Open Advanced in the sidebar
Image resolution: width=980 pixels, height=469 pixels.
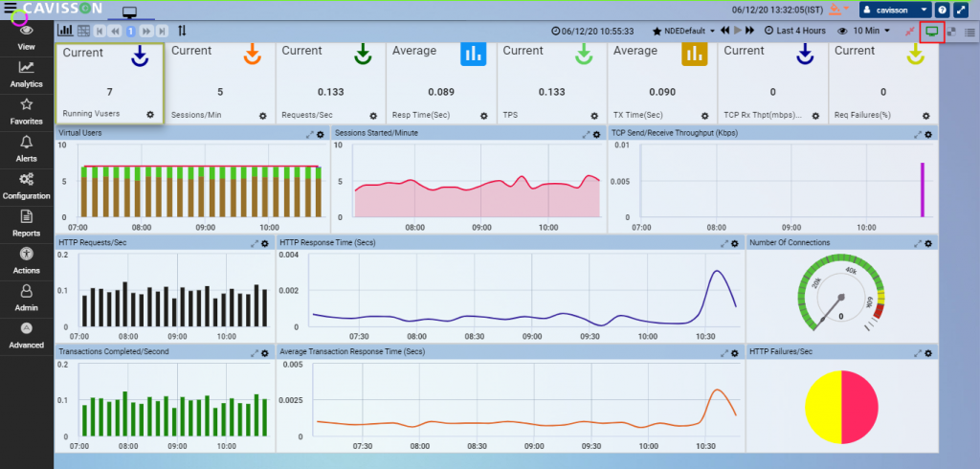26,336
